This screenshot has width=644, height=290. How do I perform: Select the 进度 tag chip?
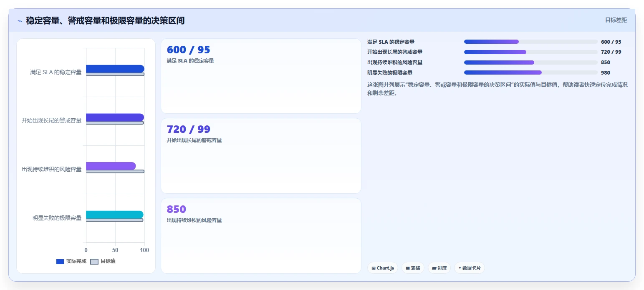[x=439, y=268]
